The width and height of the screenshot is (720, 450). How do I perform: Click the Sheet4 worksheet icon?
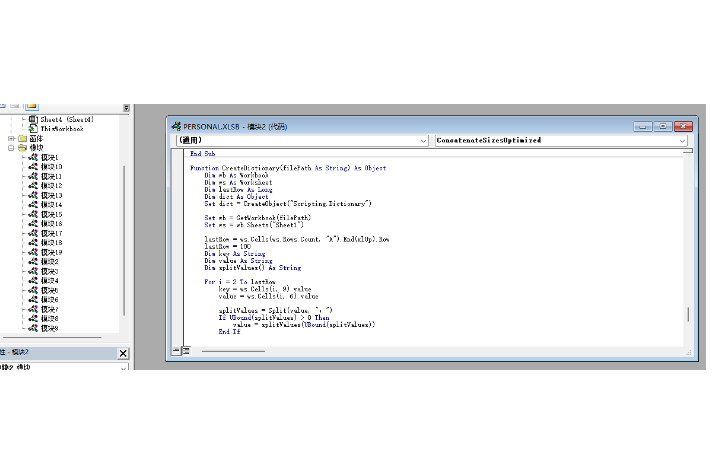33,120
